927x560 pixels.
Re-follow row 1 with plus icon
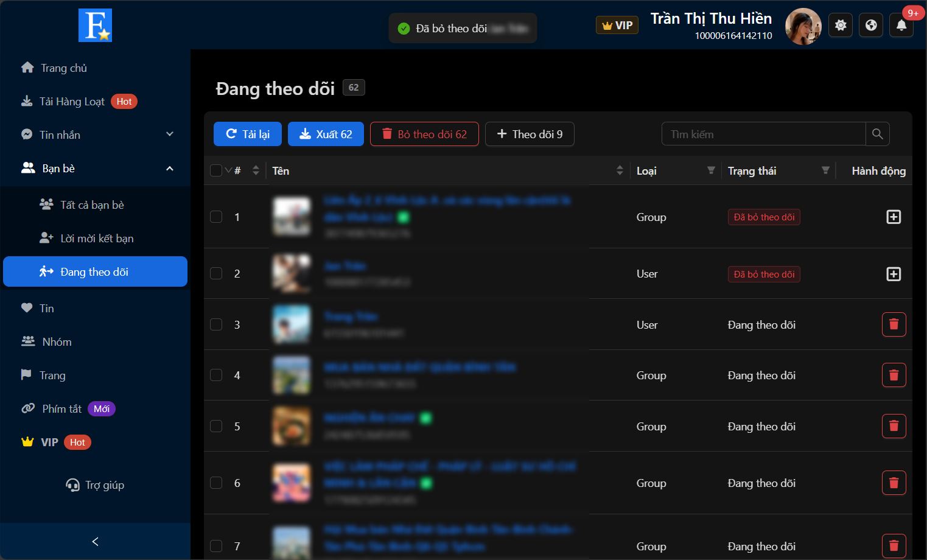(x=894, y=217)
